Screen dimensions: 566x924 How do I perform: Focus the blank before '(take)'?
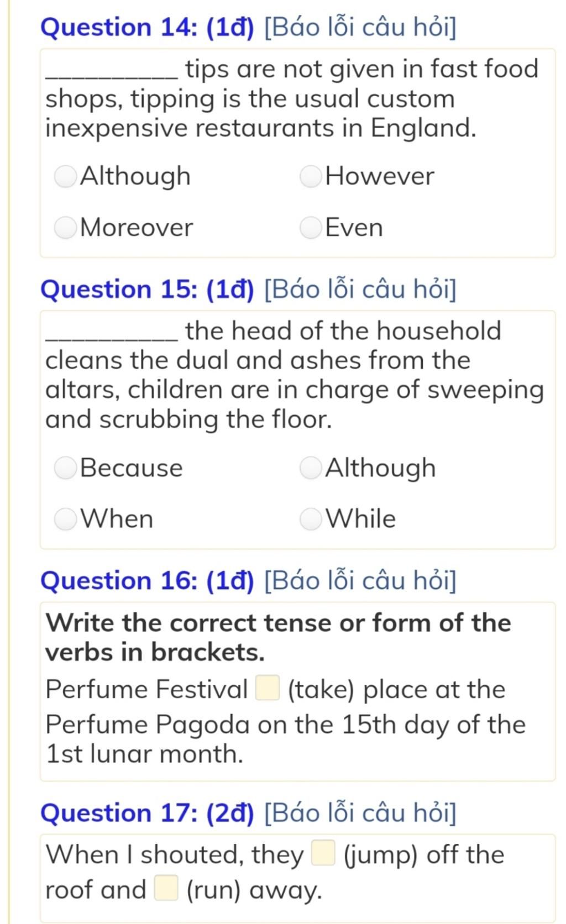268,689
